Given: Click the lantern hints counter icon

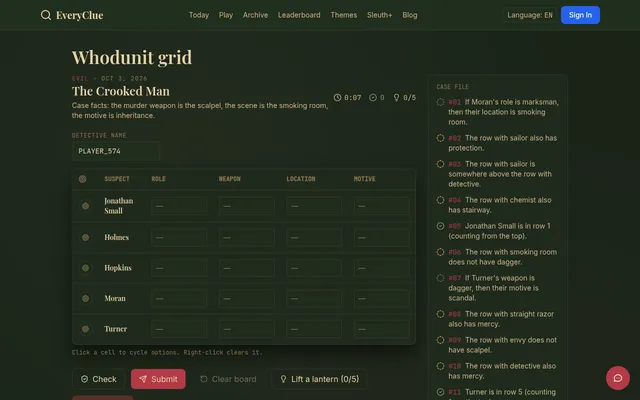Looking at the screenshot, I should 396,98.
